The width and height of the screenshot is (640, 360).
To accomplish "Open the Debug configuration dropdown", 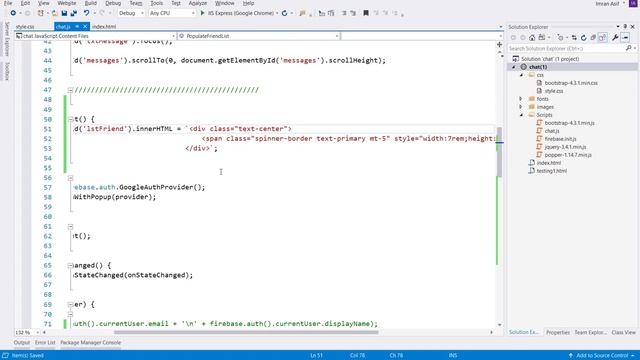I will [131, 13].
